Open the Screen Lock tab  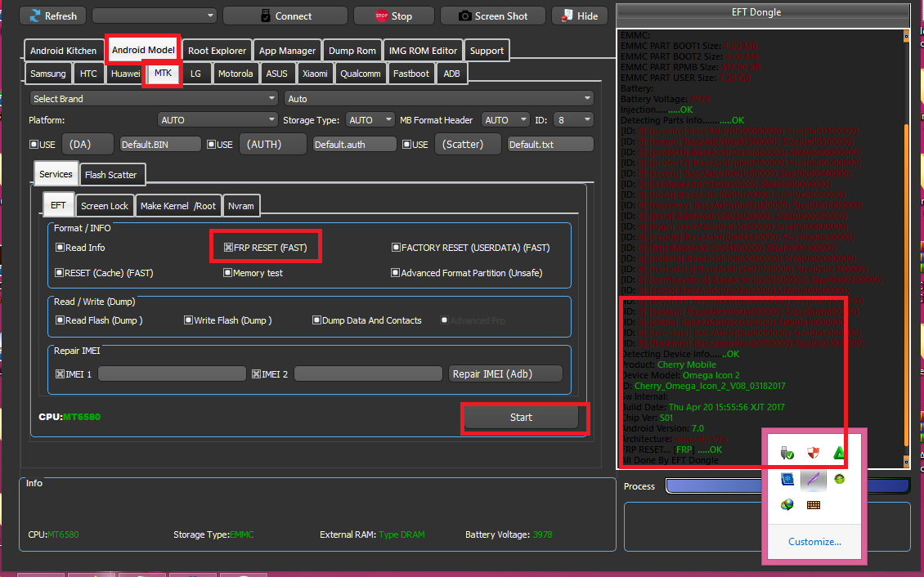coord(105,205)
